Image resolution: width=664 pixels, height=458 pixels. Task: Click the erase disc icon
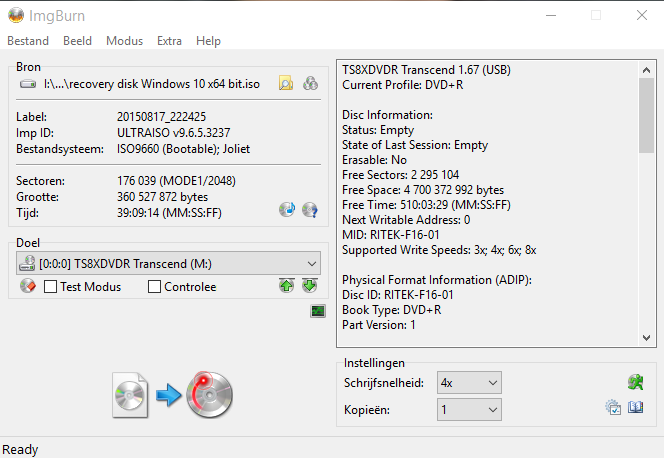pyautogui.click(x=28, y=287)
